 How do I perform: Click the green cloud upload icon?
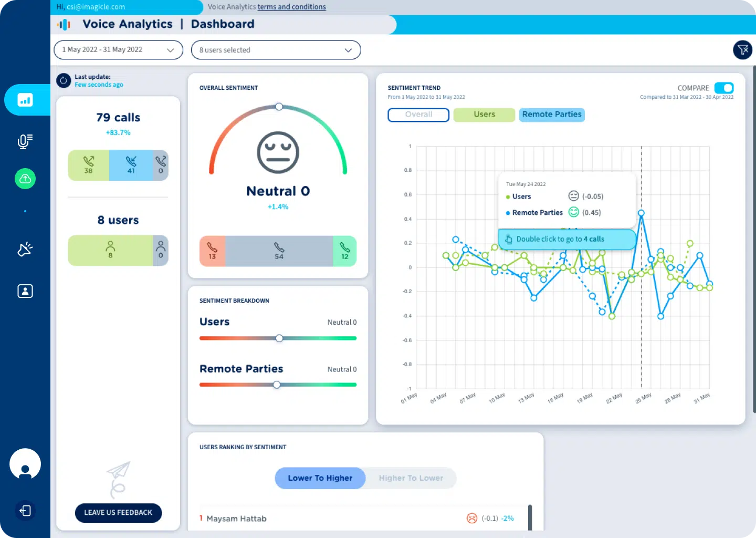[x=25, y=179]
